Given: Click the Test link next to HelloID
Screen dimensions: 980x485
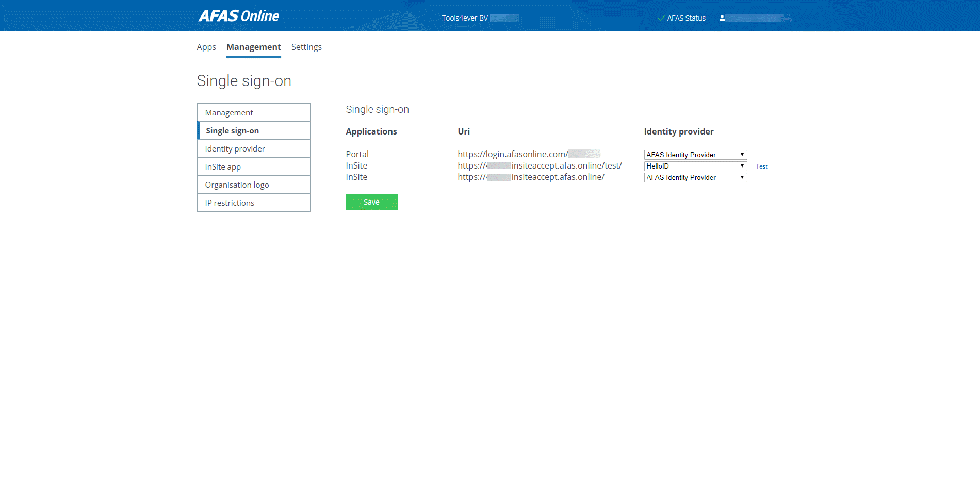Looking at the screenshot, I should [x=762, y=166].
